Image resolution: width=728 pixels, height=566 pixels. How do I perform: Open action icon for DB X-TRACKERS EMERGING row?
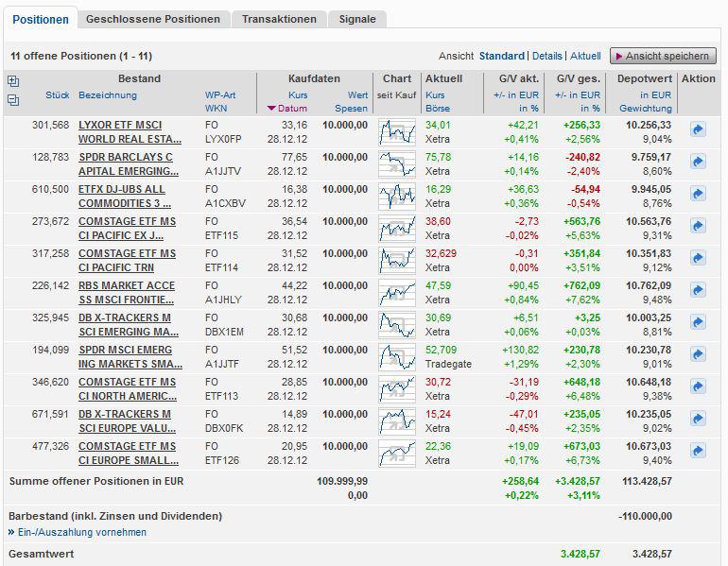698,322
